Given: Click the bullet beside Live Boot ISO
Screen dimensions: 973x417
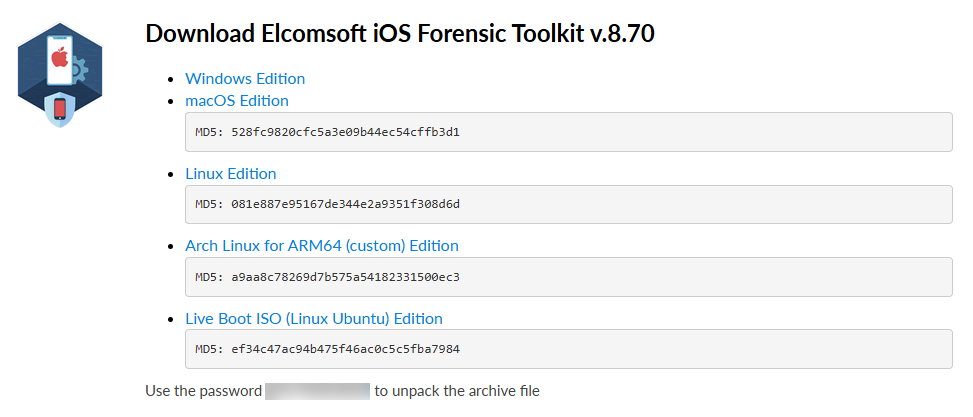Looking at the screenshot, I should tap(175, 319).
